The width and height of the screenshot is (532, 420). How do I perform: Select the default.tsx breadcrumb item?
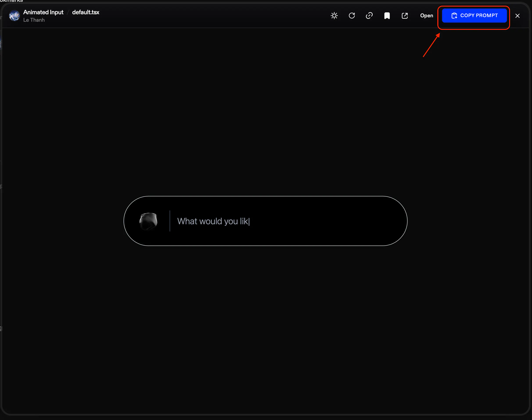click(x=86, y=12)
